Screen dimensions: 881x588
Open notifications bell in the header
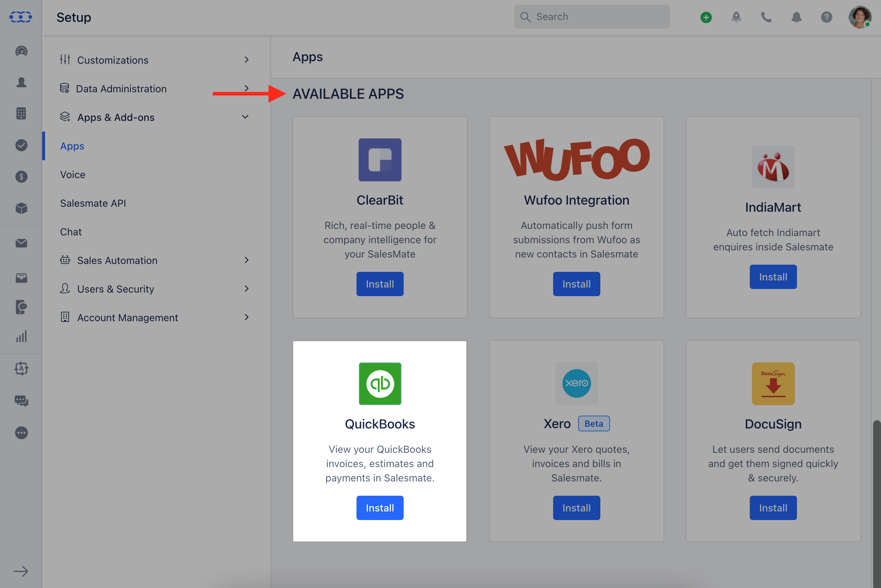coord(796,17)
